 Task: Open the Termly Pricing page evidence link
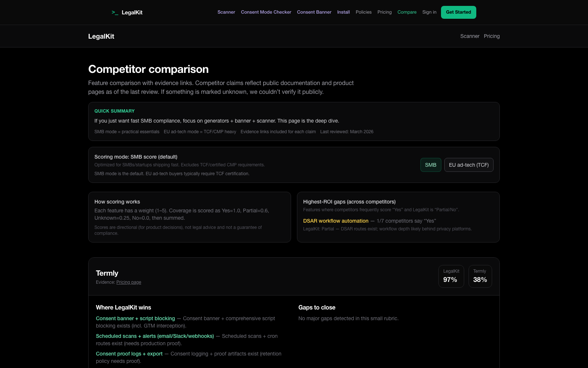(x=128, y=282)
